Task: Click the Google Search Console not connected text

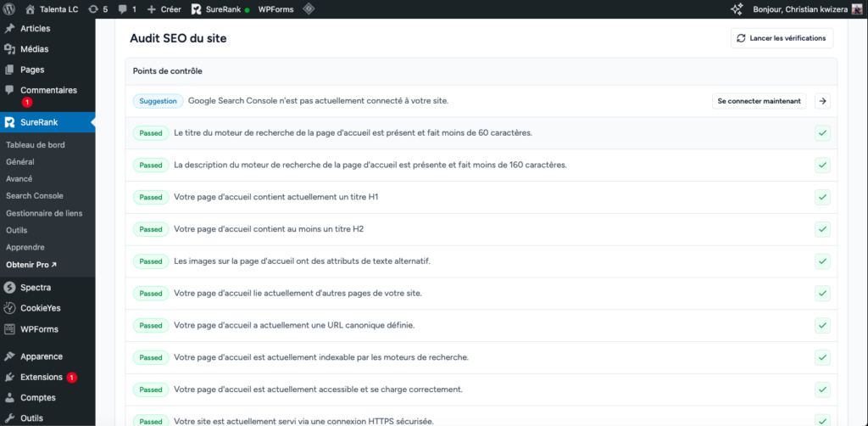Action: coord(318,101)
